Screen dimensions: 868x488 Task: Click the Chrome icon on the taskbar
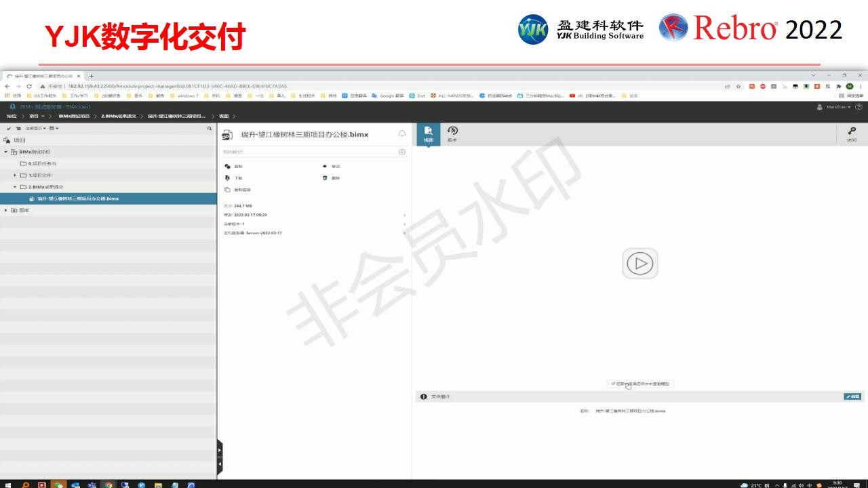click(108, 484)
